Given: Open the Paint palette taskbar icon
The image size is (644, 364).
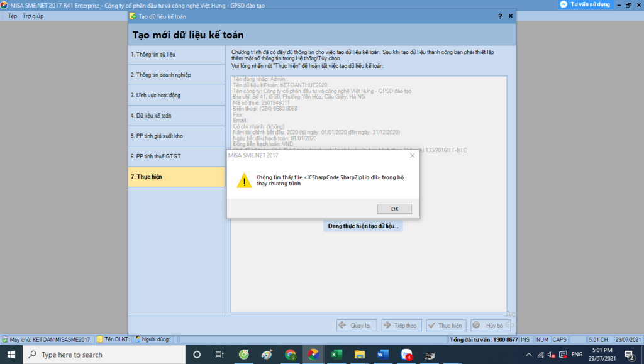Looking at the screenshot, I should pos(267,355).
